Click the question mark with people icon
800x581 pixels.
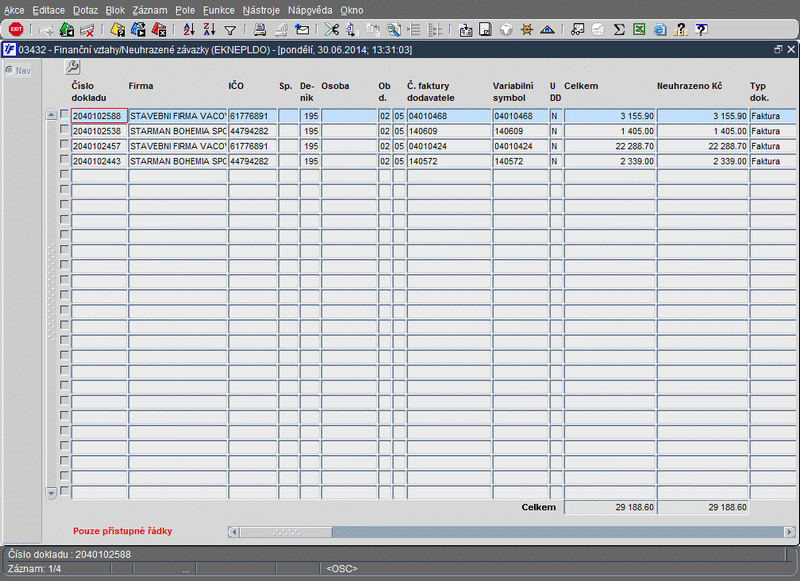click(681, 30)
